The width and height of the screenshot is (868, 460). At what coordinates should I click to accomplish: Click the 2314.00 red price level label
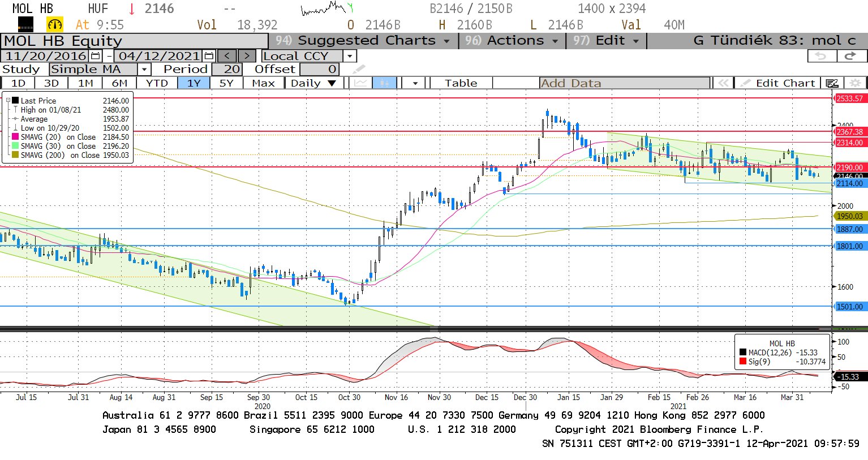(x=850, y=143)
